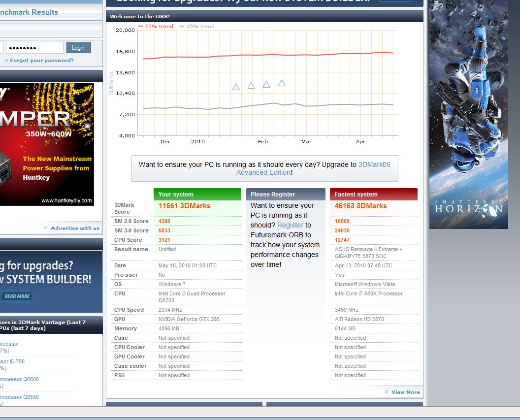Click the 6144 MB memory value

point(345,328)
